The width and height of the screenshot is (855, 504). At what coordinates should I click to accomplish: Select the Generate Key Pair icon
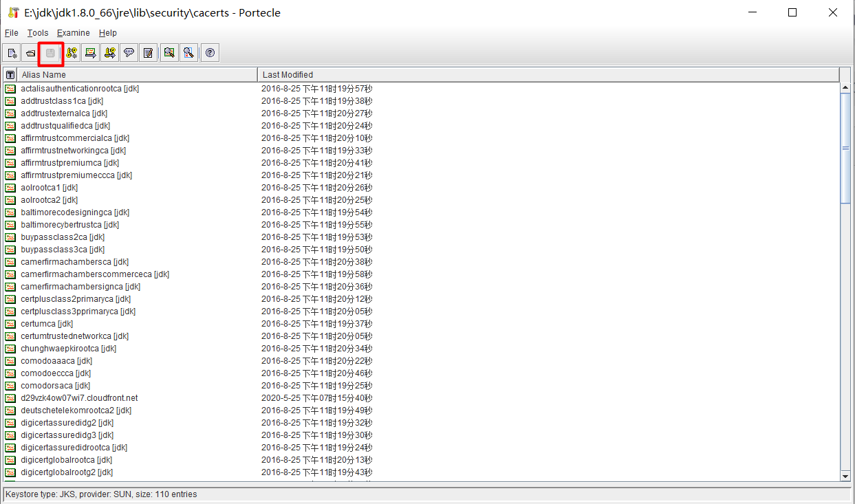[70, 52]
